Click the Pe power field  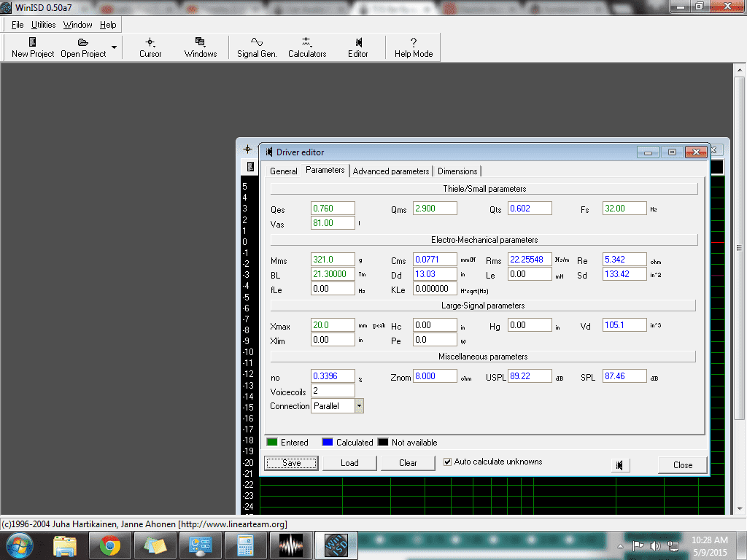(435, 340)
